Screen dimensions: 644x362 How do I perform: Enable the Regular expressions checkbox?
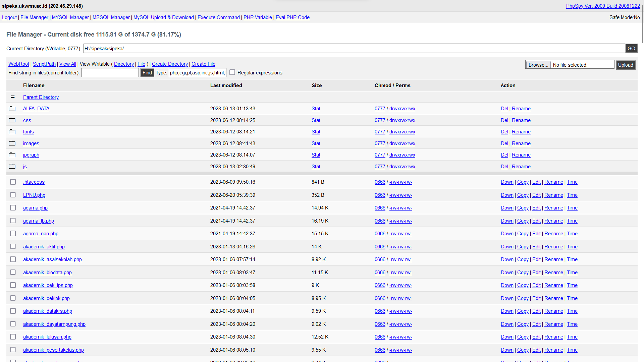[x=232, y=72]
